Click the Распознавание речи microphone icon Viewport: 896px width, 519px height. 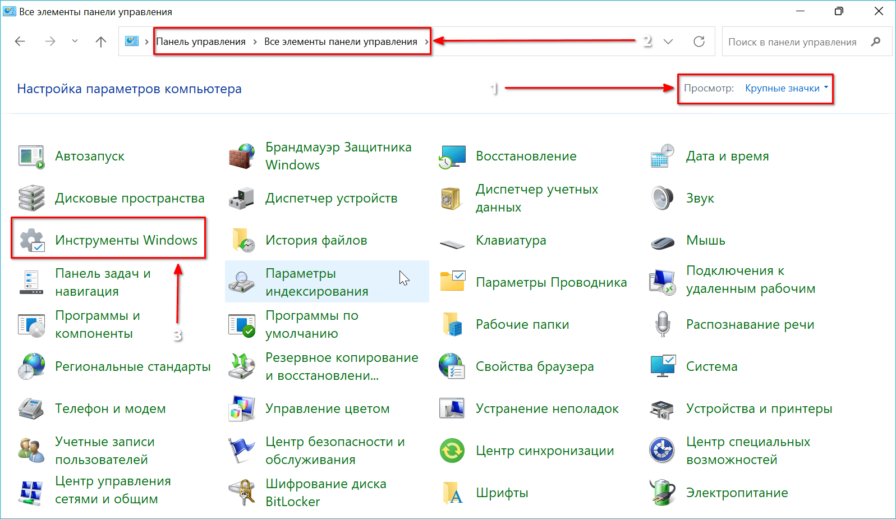coord(662,324)
